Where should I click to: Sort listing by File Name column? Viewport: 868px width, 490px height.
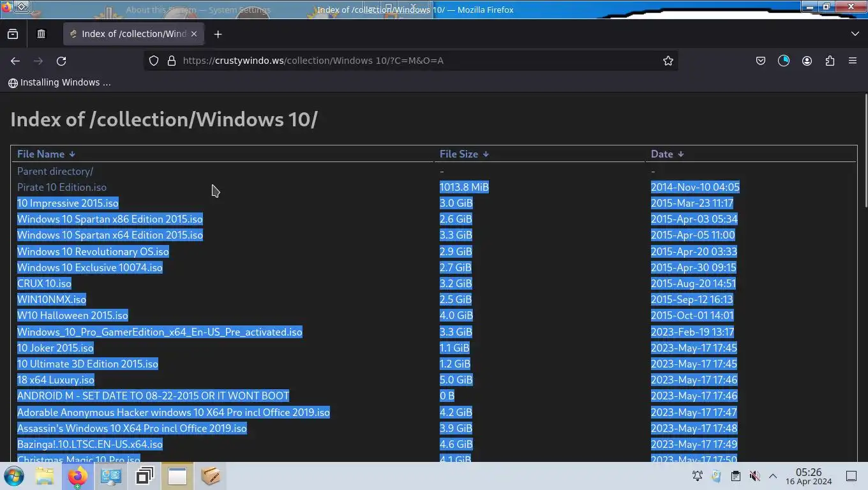click(46, 154)
